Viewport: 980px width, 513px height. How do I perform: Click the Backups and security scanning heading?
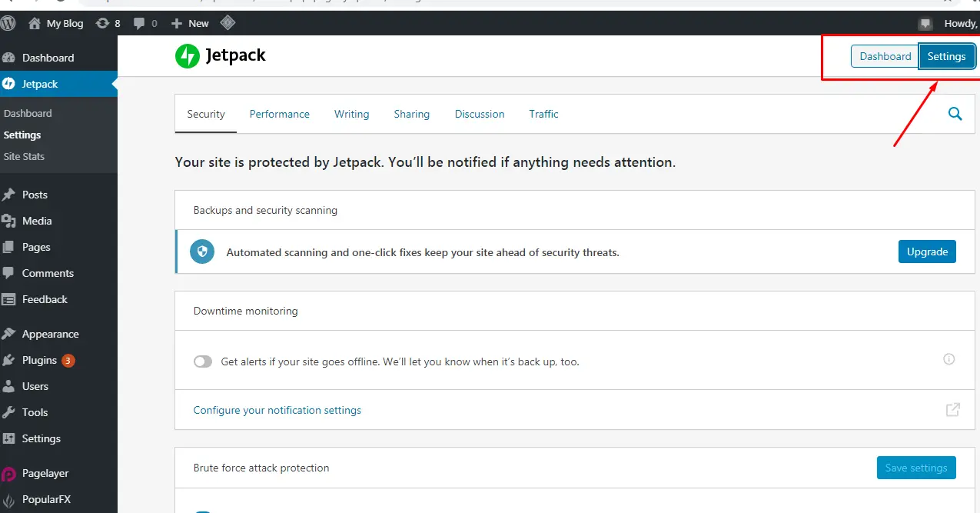(x=265, y=210)
